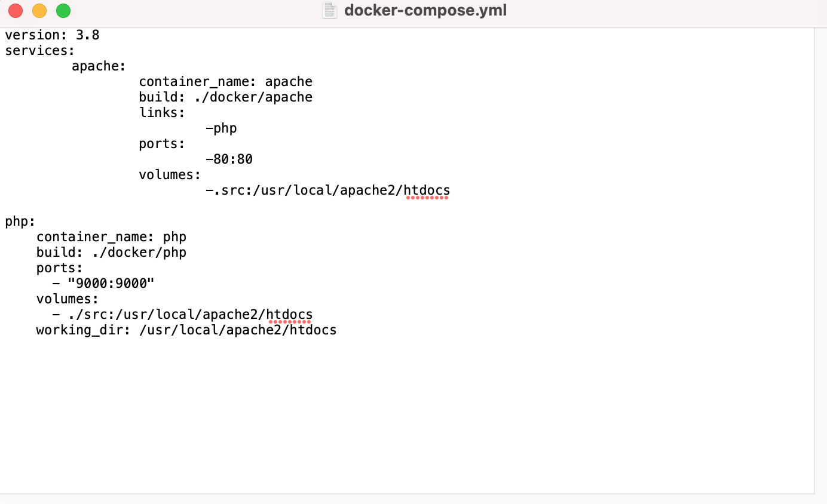Click the services: label

click(x=39, y=50)
